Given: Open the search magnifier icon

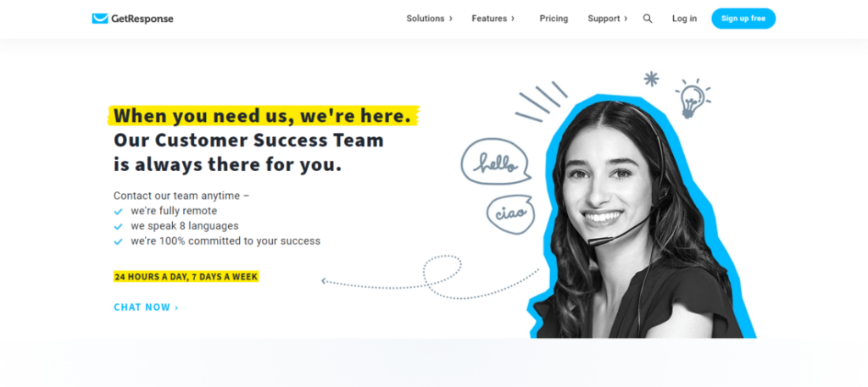Looking at the screenshot, I should pos(647,19).
